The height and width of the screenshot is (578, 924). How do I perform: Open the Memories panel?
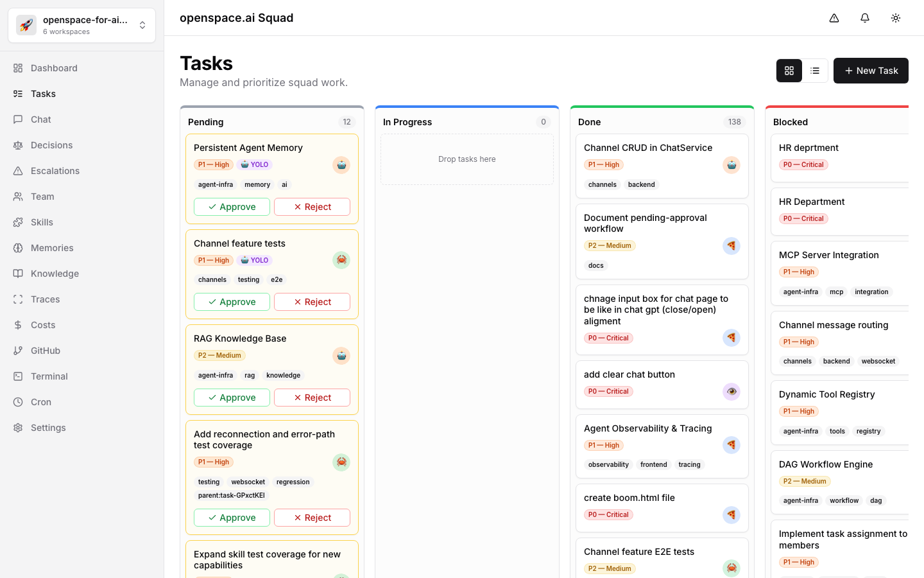51,247
